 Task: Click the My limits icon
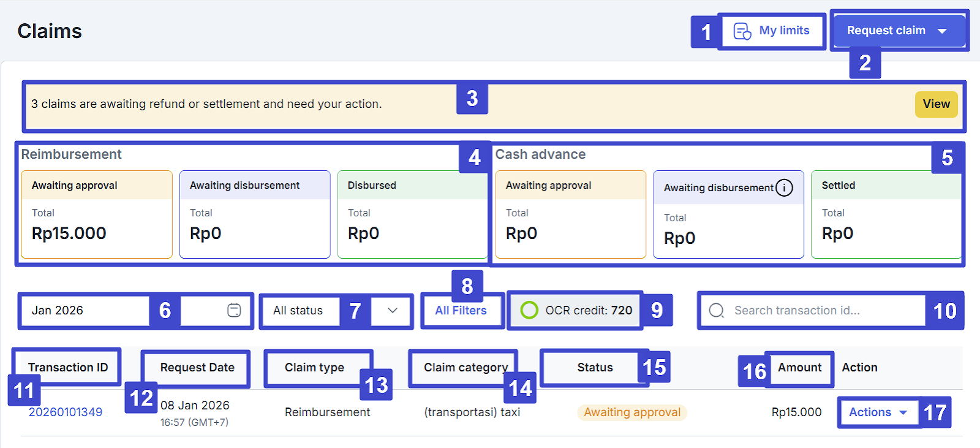pos(742,31)
